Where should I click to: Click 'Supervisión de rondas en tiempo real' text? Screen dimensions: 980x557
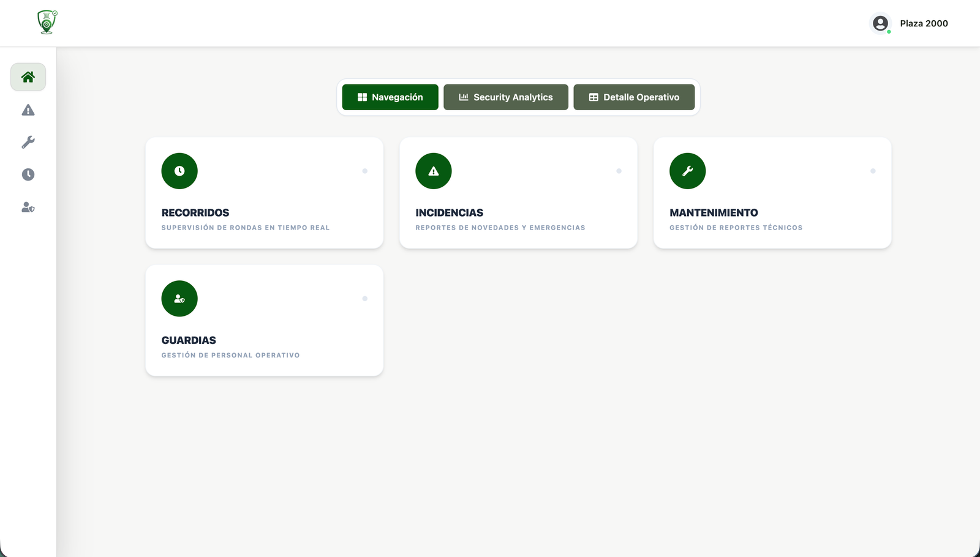(246, 228)
